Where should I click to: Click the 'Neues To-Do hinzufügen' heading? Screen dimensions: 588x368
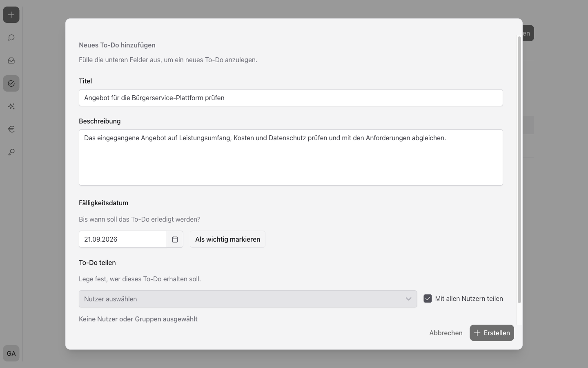pyautogui.click(x=117, y=45)
